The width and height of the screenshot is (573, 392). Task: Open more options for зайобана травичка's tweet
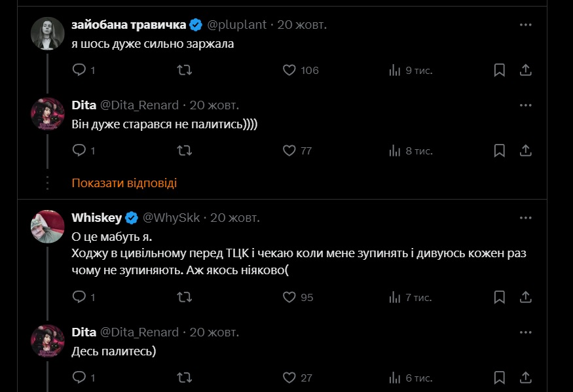[x=525, y=25]
